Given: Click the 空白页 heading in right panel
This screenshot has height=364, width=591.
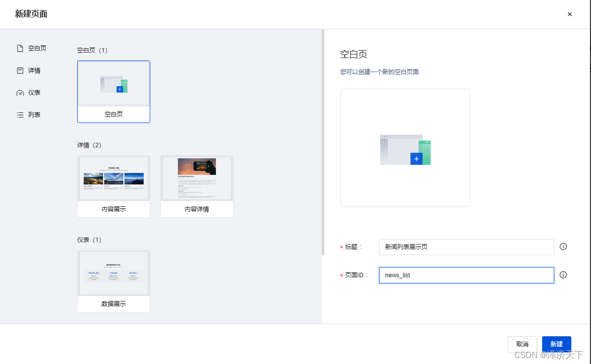Looking at the screenshot, I should point(353,54).
